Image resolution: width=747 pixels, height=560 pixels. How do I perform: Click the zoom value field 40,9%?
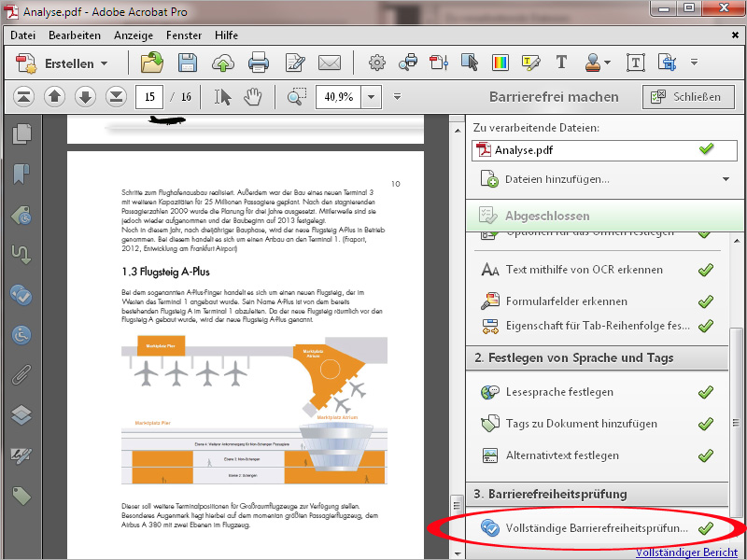(339, 97)
